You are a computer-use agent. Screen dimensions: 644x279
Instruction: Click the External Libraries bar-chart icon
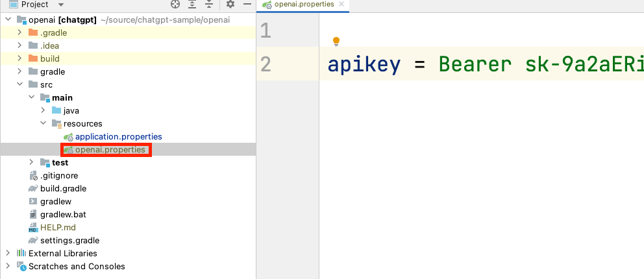point(21,253)
